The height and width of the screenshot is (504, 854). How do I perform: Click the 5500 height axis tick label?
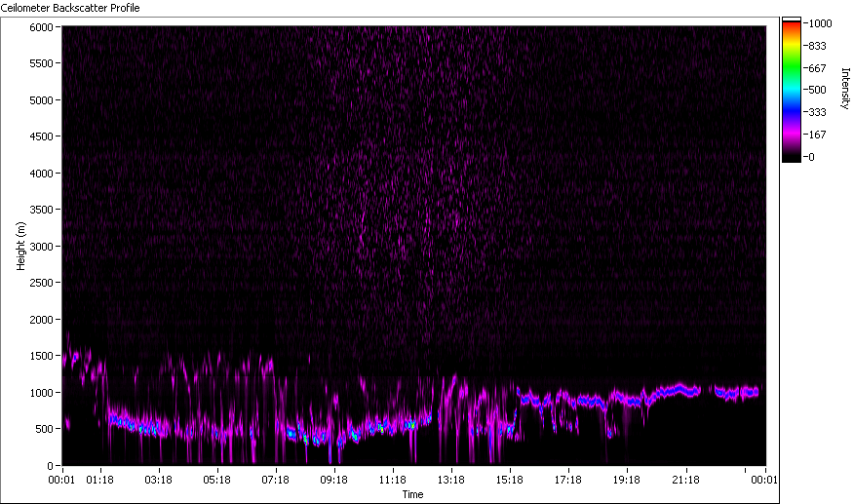point(41,63)
